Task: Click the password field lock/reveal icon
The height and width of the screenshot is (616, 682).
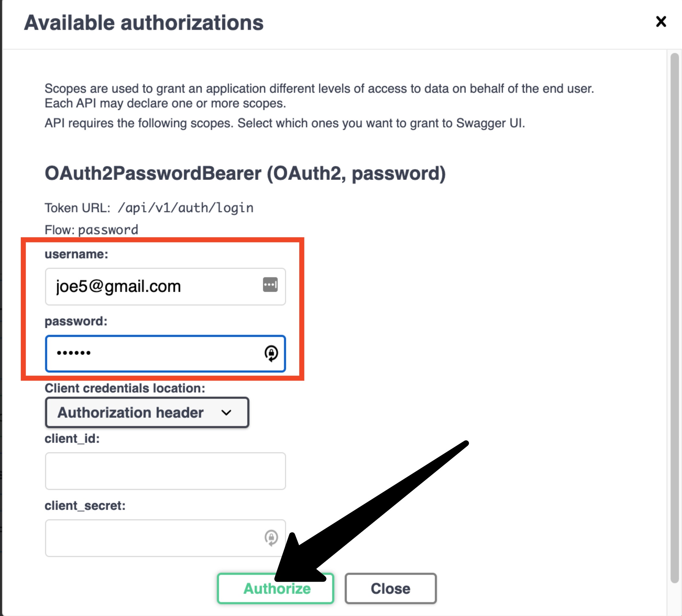Action: coord(268,352)
